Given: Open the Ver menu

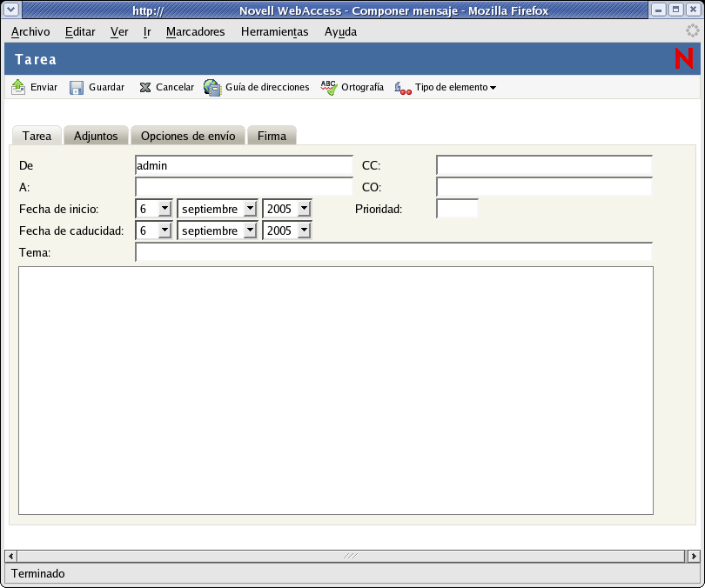Looking at the screenshot, I should (x=119, y=32).
